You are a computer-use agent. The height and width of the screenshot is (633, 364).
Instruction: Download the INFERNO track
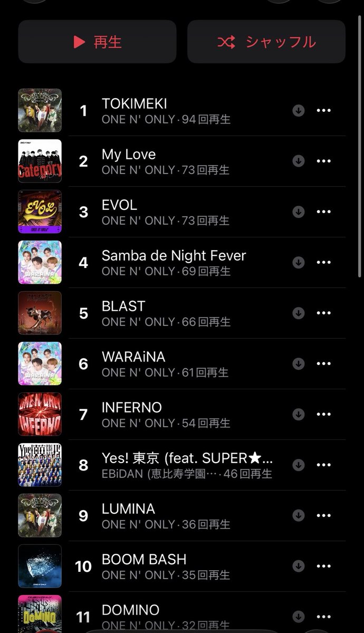[x=299, y=414]
